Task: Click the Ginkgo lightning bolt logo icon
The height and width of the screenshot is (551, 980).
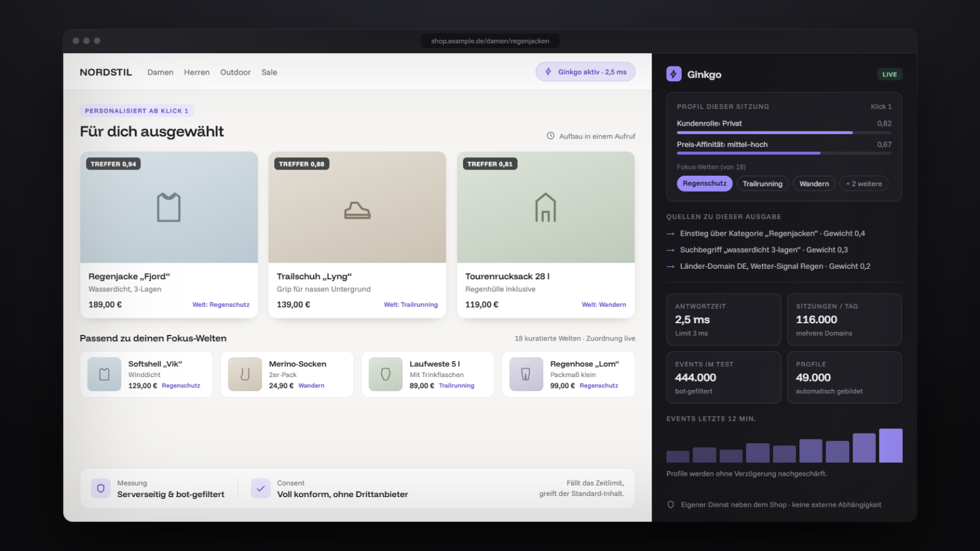Action: point(674,74)
